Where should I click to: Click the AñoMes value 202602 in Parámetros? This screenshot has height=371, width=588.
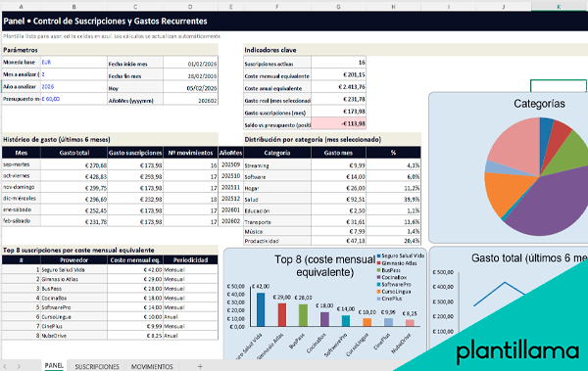[x=190, y=100]
